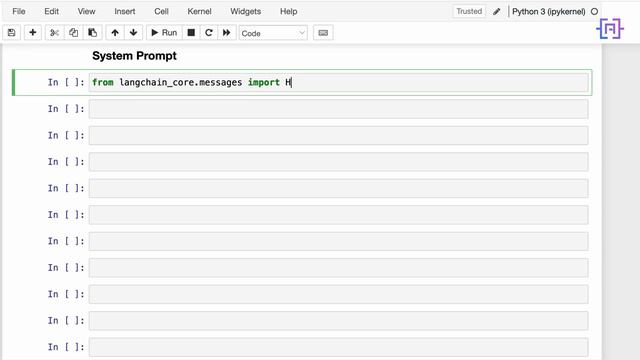
Task: Click the pencil edit mode icon
Action: point(496,12)
